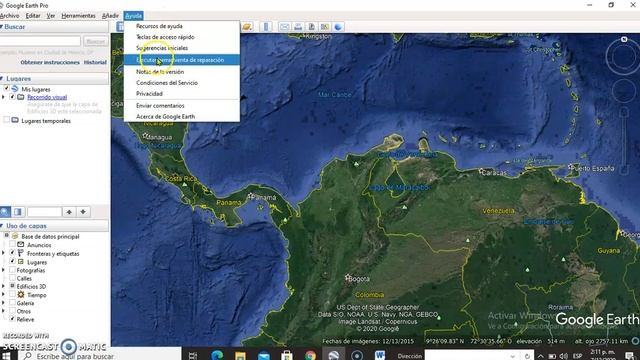This screenshot has height=360, width=640.
Task: Click the Buscar search button
Action: tap(96, 41)
